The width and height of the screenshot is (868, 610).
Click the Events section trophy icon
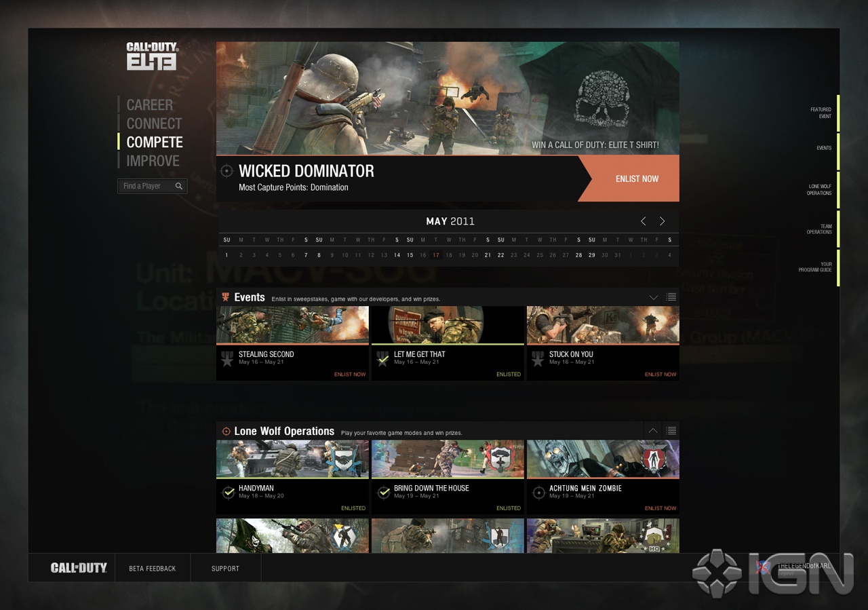pos(226,297)
